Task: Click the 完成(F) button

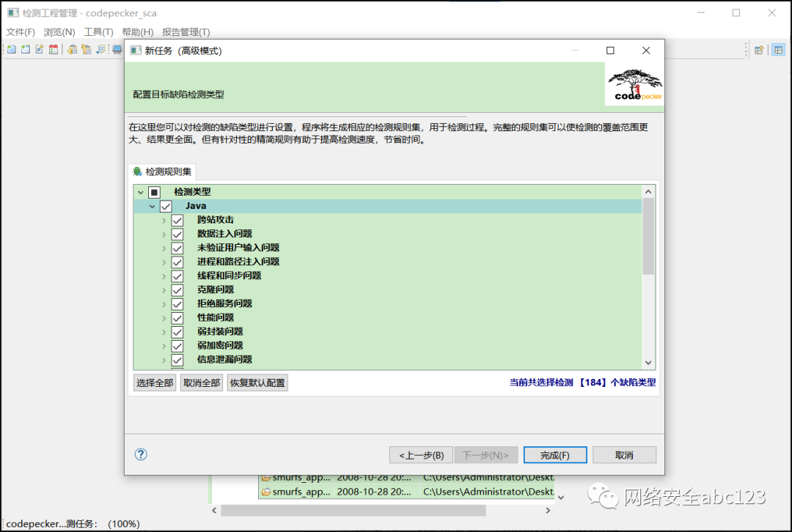Action: [555, 454]
